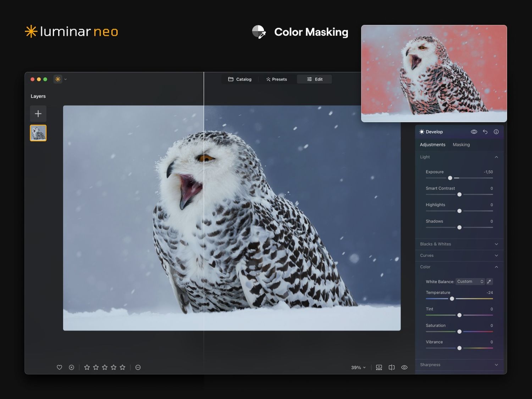Click the Tint slider handle

click(459, 315)
